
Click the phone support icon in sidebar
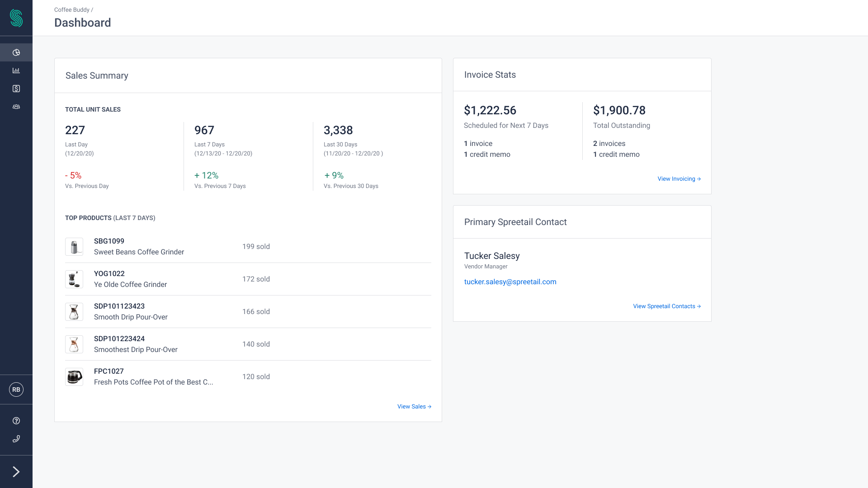point(16,438)
